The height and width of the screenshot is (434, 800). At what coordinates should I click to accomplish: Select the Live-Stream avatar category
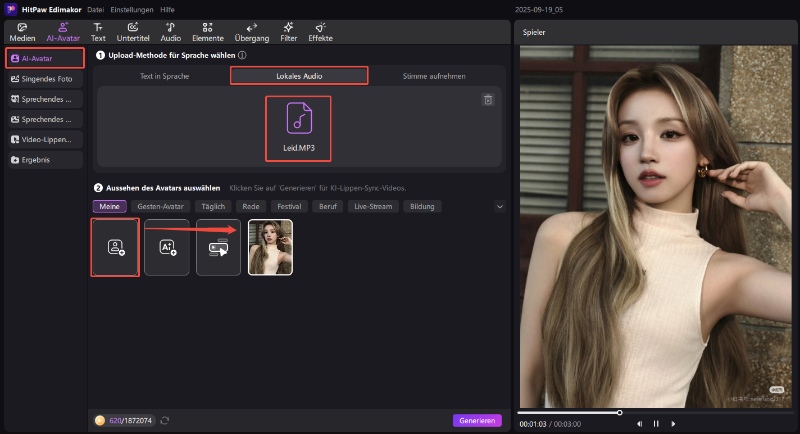373,206
